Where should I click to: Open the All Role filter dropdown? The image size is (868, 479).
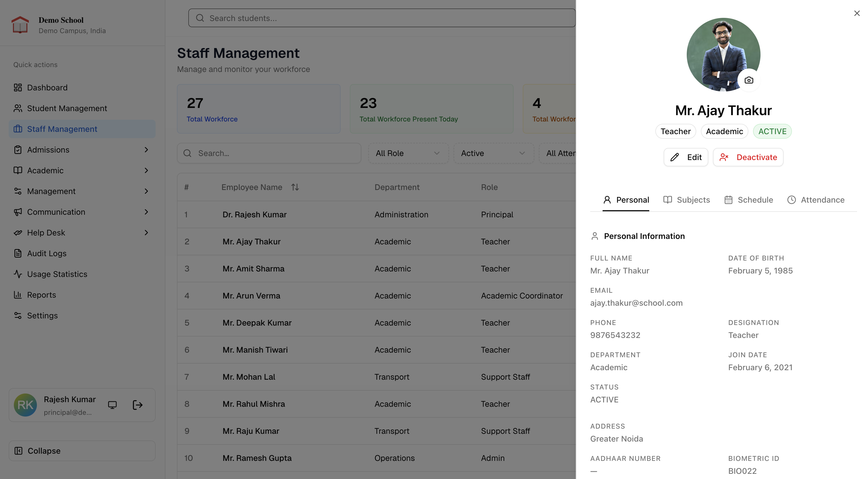(408, 153)
